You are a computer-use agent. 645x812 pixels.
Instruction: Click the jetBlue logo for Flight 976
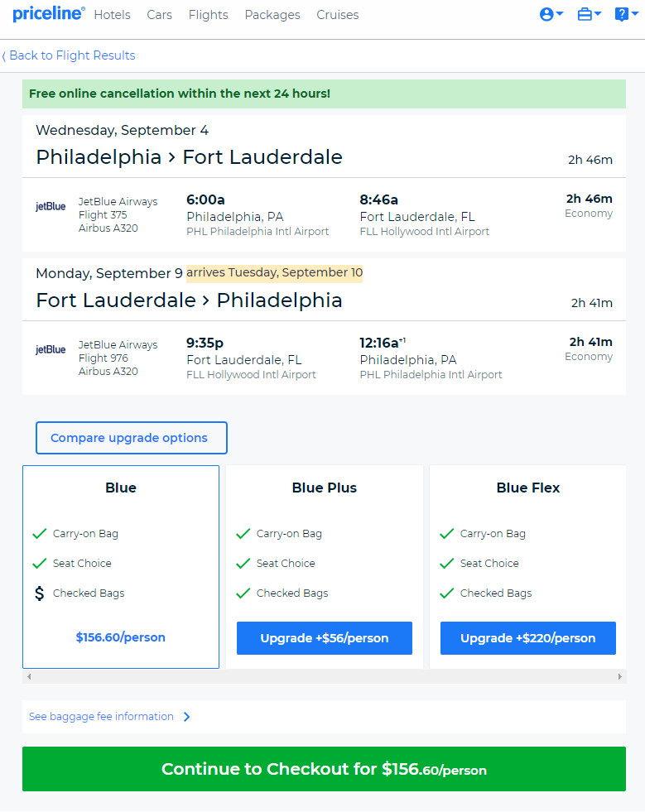pos(51,349)
